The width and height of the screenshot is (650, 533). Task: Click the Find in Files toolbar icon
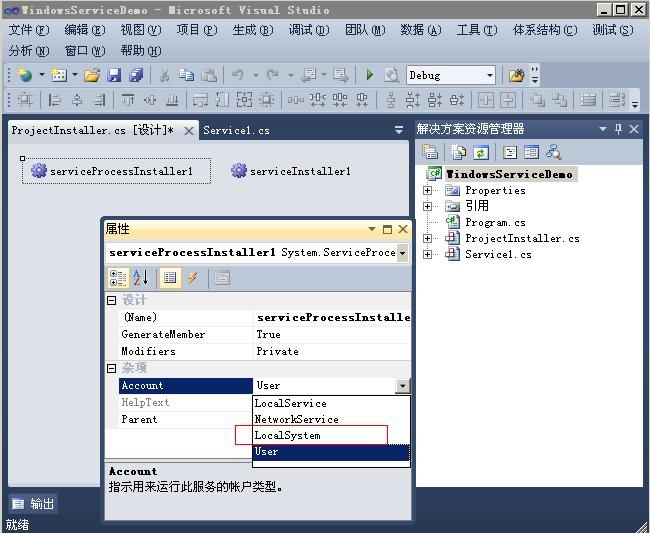516,75
